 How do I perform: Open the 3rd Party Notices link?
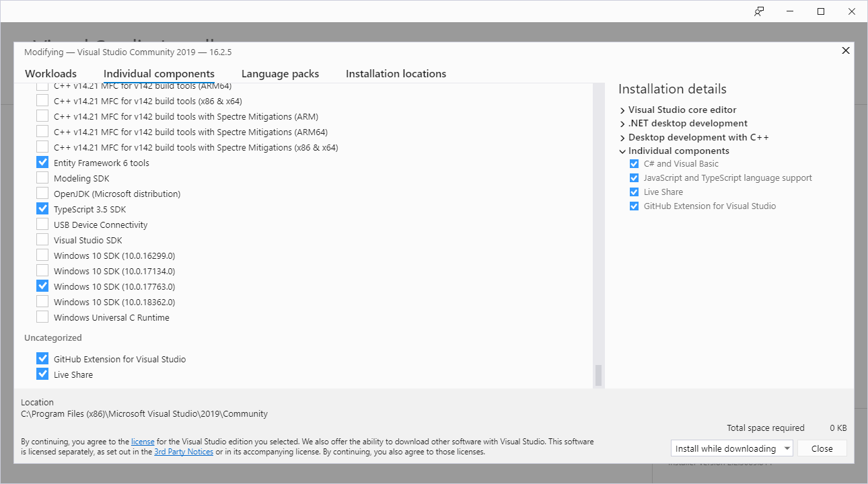[184, 452]
